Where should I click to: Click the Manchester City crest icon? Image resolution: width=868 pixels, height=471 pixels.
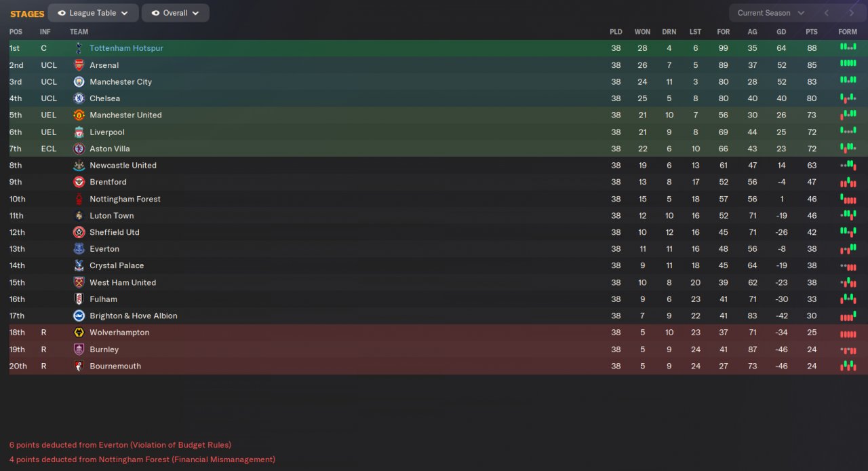coord(79,81)
